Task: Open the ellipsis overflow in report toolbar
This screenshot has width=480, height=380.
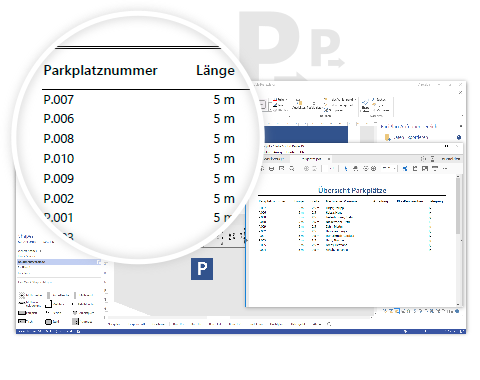Action: 445,169
